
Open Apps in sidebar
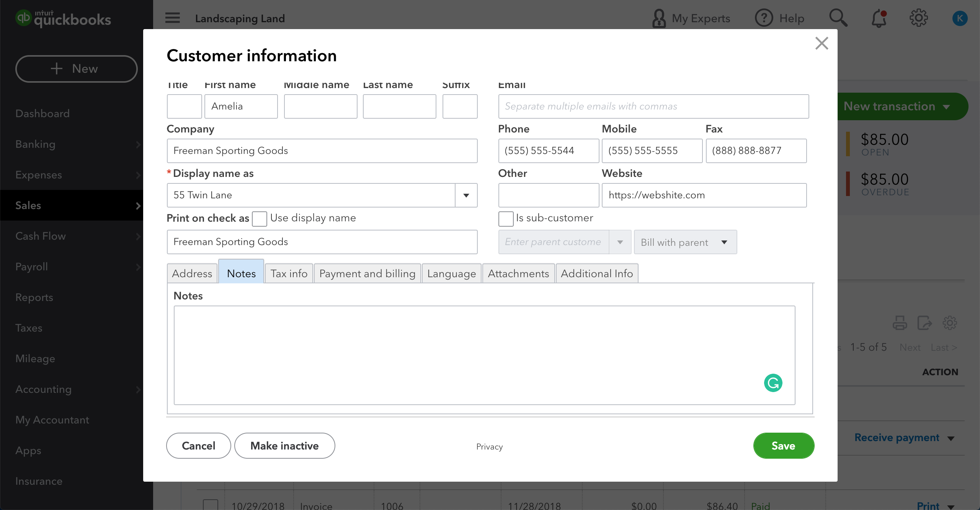[x=28, y=451]
